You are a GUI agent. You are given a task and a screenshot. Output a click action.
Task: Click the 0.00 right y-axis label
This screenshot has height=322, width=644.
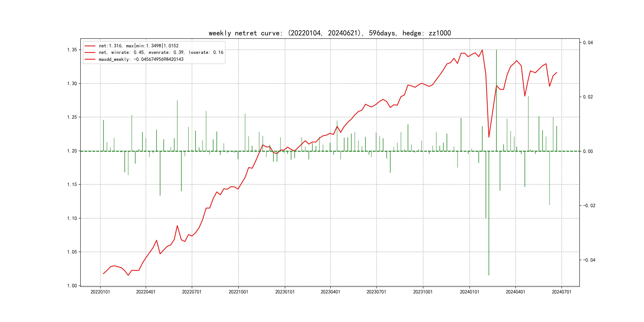(x=588, y=151)
